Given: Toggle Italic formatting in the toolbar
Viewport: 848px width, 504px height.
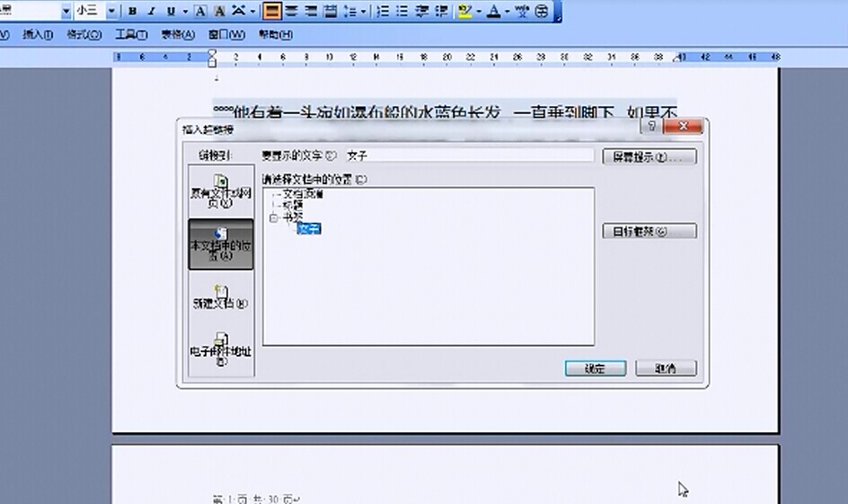Looking at the screenshot, I should 152,11.
